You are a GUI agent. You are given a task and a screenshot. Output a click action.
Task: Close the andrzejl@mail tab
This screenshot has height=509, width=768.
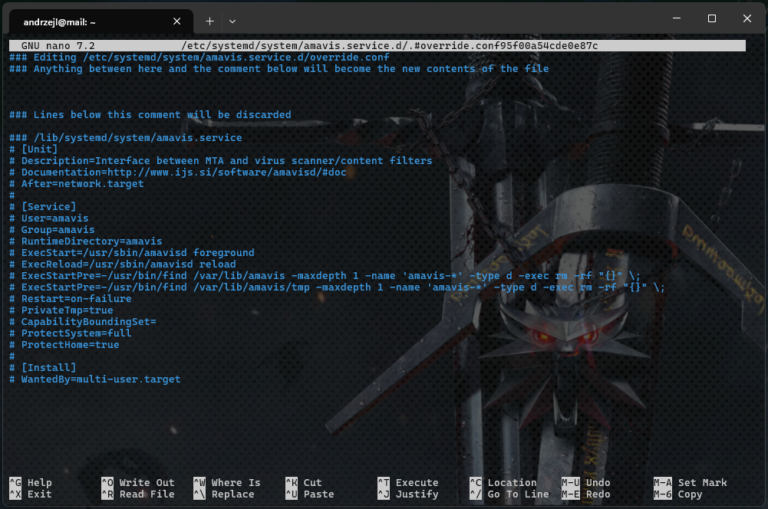tap(177, 22)
